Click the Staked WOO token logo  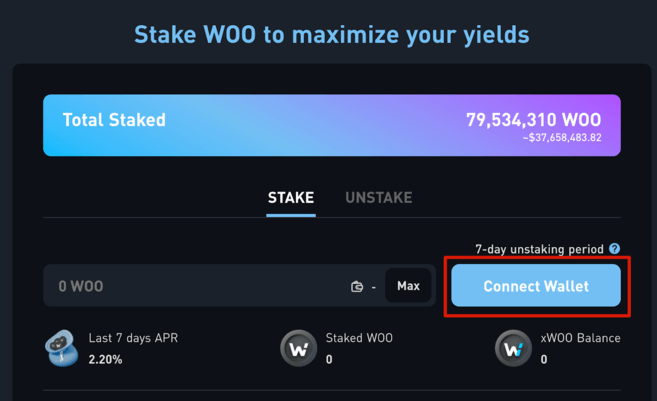297,348
